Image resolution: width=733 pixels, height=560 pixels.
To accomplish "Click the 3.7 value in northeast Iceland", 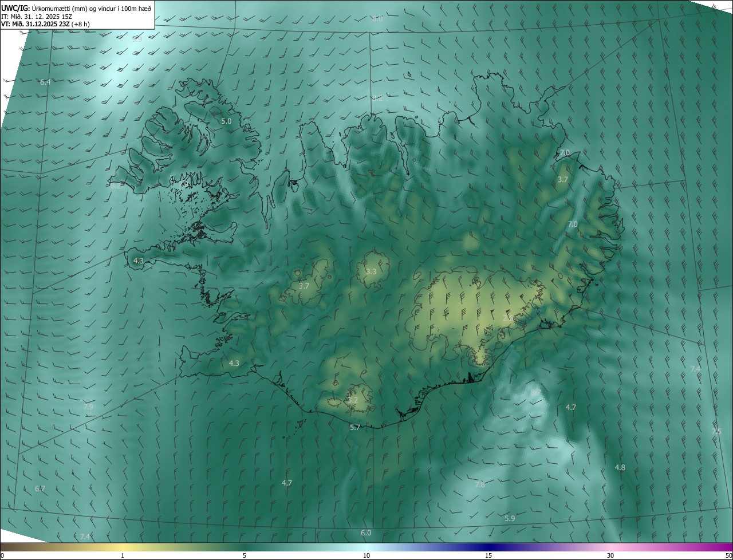I will pyautogui.click(x=563, y=180).
